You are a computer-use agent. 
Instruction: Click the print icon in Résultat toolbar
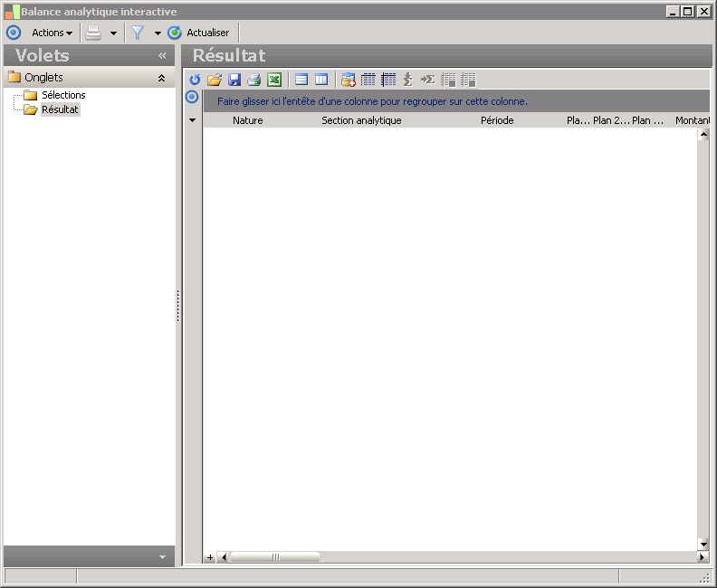pos(254,80)
